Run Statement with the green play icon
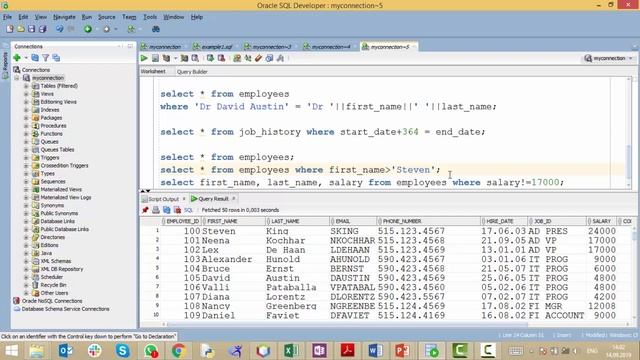Viewport: 640px width, 360px height. pyautogui.click(x=144, y=58)
